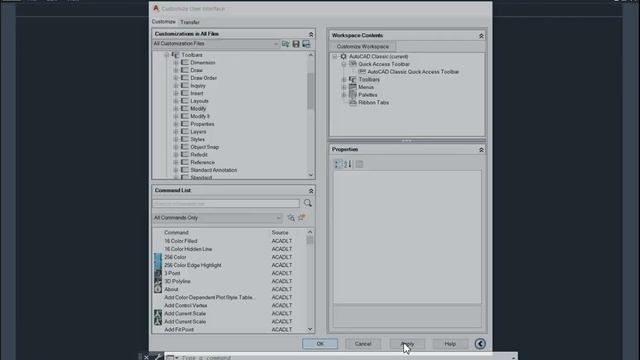Select Standard Annotation in the toolbars tree
The width and height of the screenshot is (640, 360).
[213, 170]
